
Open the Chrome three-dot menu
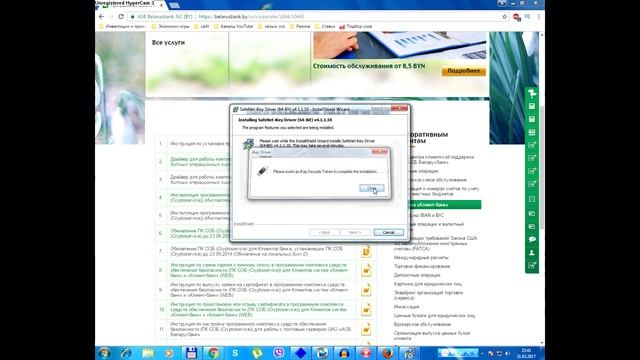pyautogui.click(x=539, y=17)
